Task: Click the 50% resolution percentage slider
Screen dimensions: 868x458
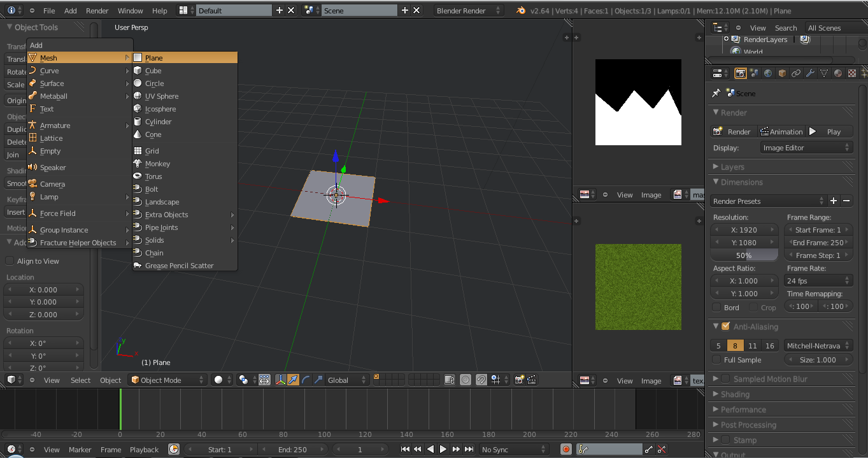Action: coord(744,255)
